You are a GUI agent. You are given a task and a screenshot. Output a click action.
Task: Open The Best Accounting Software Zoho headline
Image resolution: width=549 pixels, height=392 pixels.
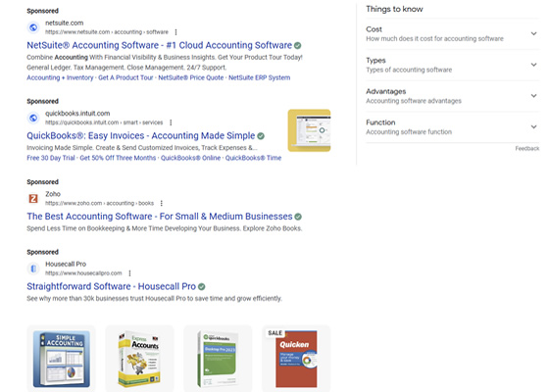pos(160,217)
